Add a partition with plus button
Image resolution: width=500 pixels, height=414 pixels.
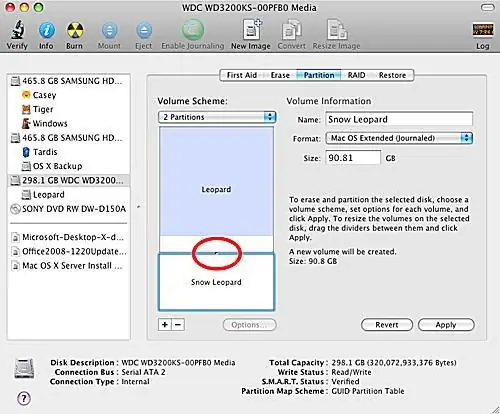[x=165, y=325]
